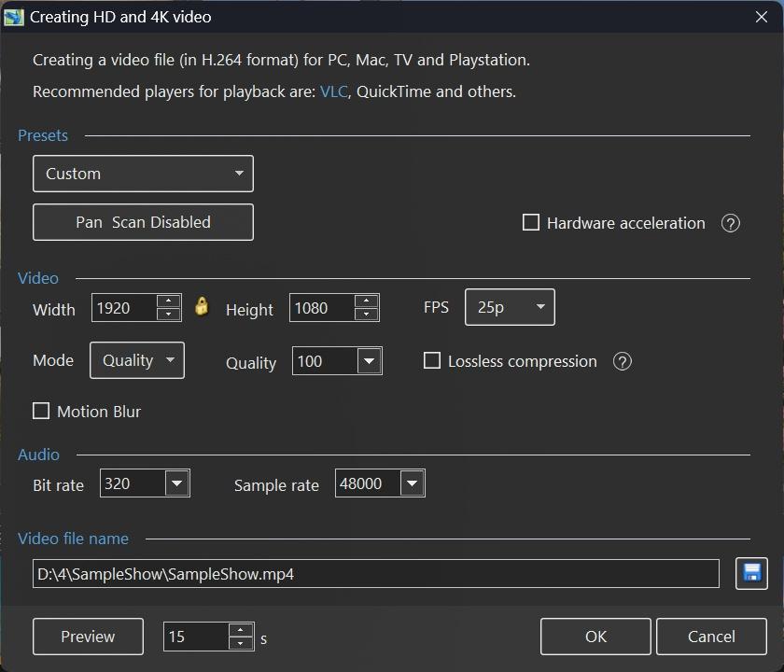
Task: Open the Mode Quality dropdown
Action: pos(137,360)
